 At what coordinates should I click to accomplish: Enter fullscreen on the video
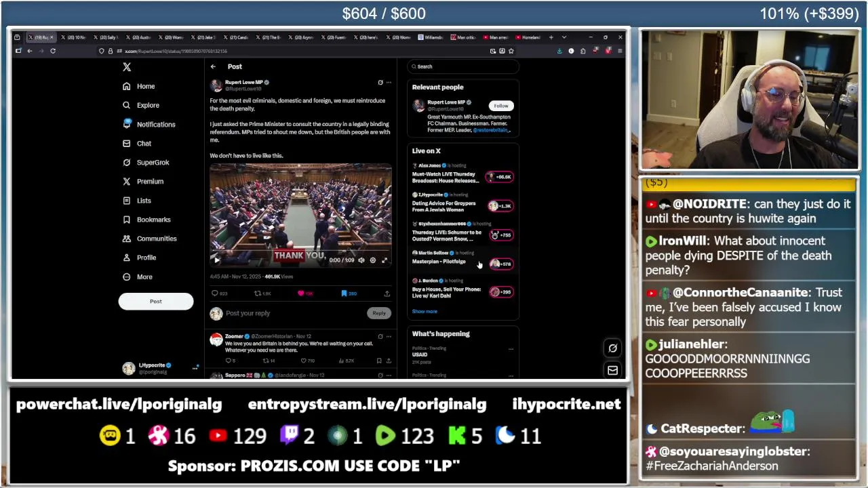(x=384, y=260)
